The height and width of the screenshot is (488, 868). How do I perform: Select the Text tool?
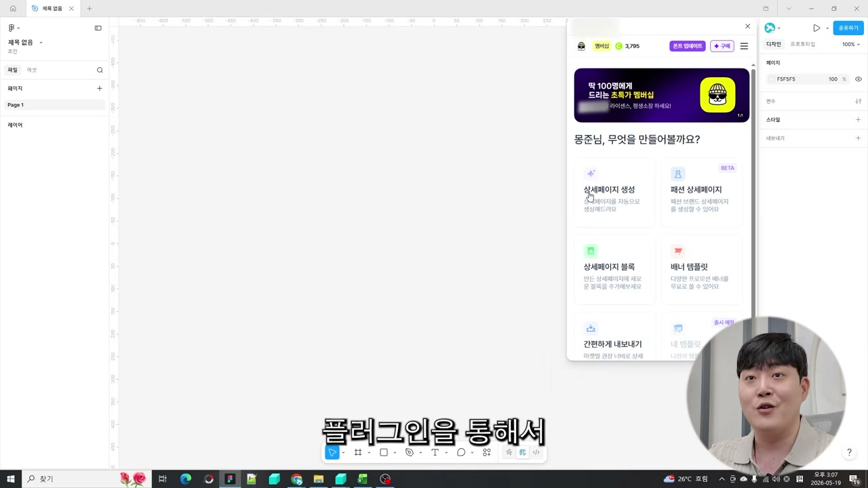[435, 453]
